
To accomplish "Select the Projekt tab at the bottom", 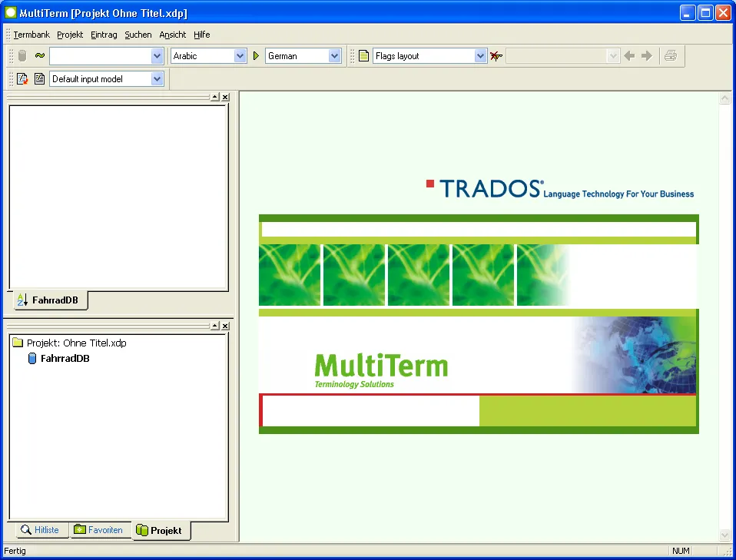I will [160, 531].
